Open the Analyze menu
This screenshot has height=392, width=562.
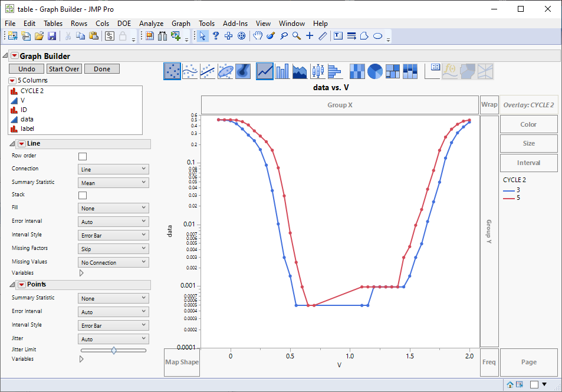tap(151, 24)
